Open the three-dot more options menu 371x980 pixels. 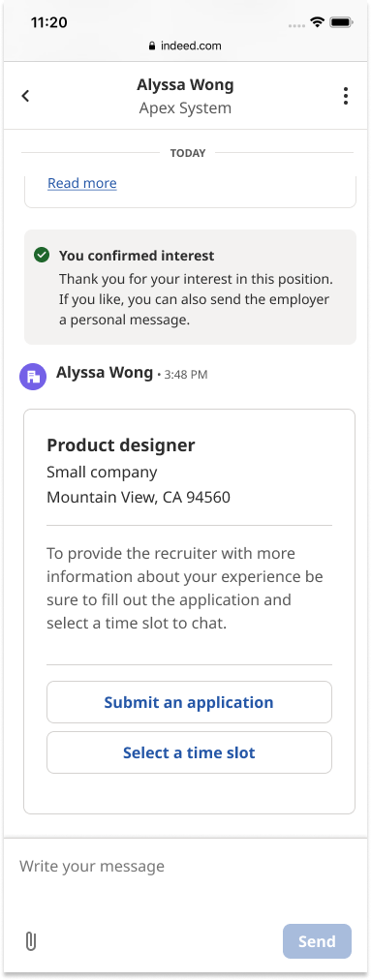tap(346, 96)
